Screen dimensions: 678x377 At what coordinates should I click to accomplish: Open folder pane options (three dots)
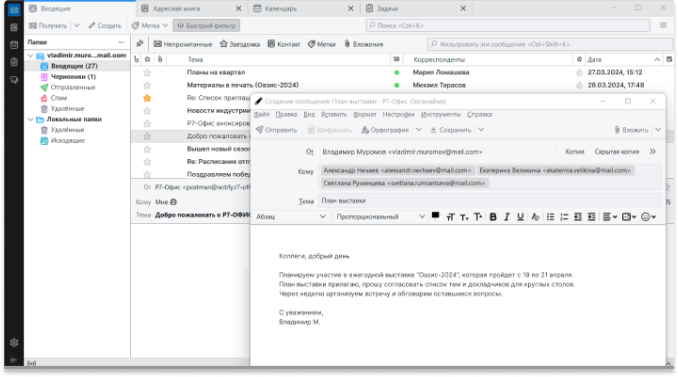click(122, 42)
